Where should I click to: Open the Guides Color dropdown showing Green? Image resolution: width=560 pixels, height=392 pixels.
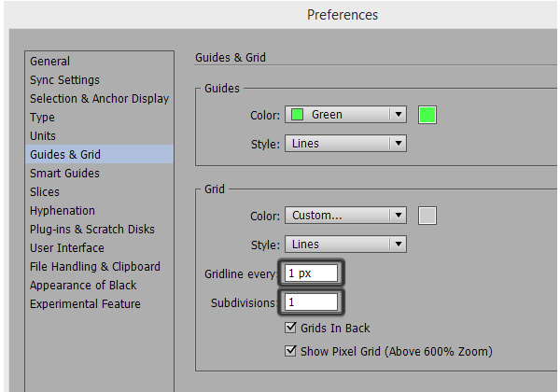(x=345, y=115)
